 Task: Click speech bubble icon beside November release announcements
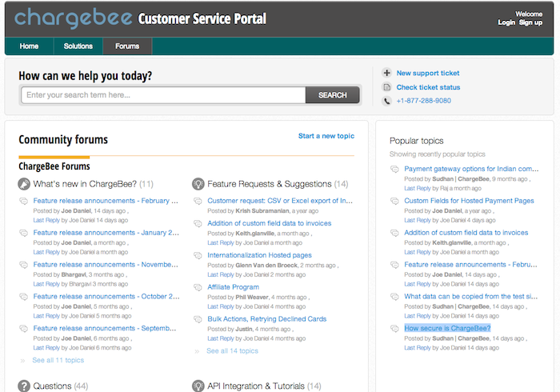(23, 265)
